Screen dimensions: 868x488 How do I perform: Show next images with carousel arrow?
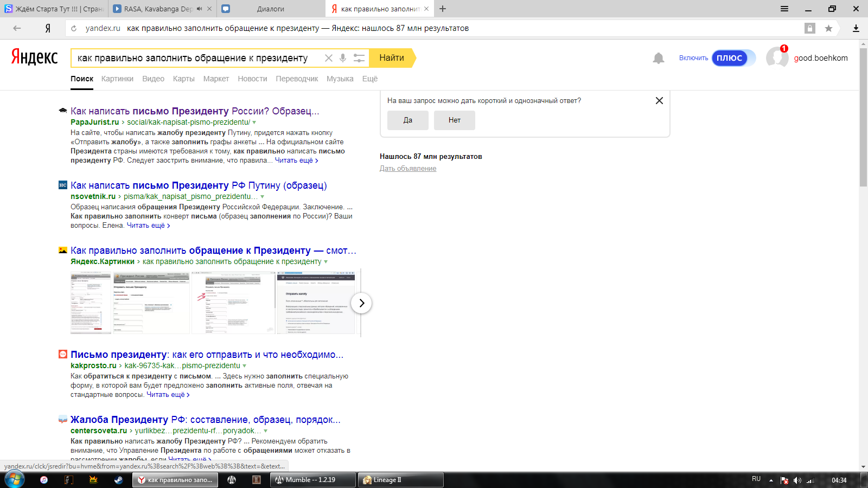pyautogui.click(x=361, y=303)
